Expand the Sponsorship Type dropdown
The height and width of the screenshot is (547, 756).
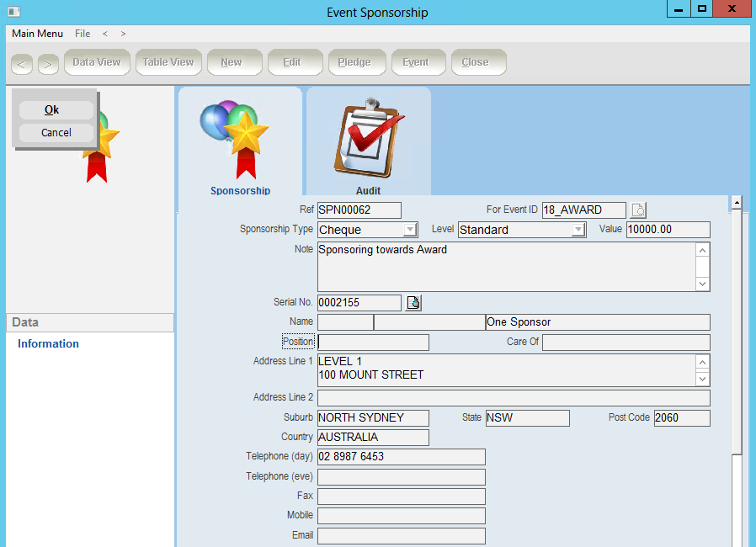(x=410, y=230)
